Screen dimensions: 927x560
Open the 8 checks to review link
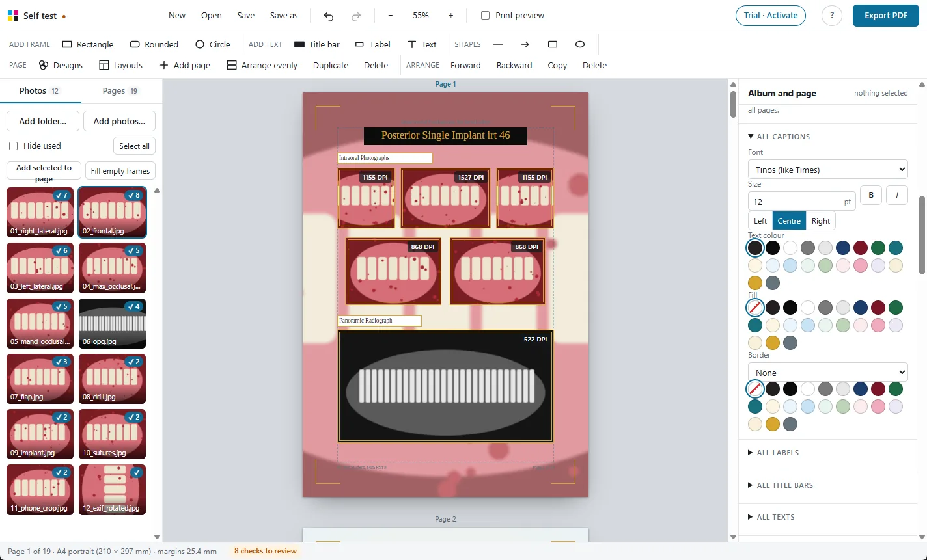click(266, 551)
